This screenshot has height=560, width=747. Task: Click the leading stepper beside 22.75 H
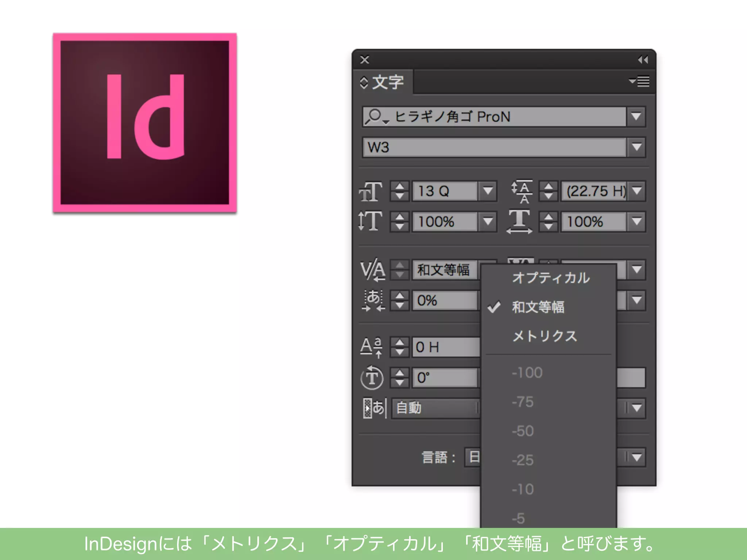pyautogui.click(x=548, y=191)
